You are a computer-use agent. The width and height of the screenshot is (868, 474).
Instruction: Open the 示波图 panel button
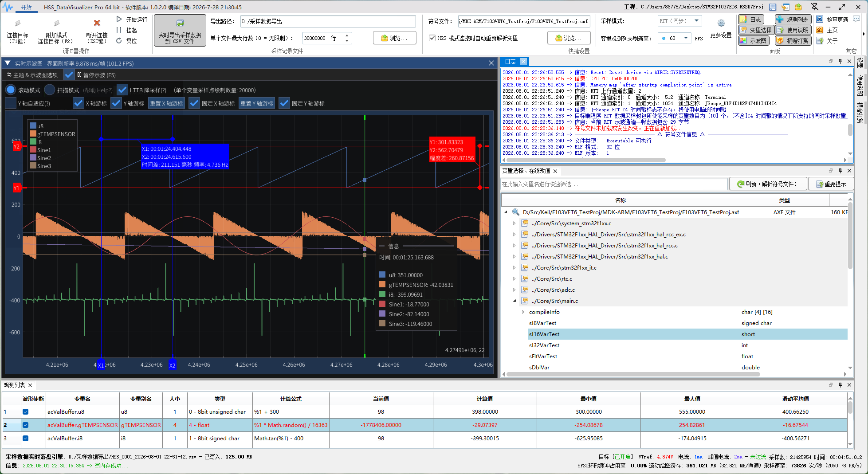(754, 40)
